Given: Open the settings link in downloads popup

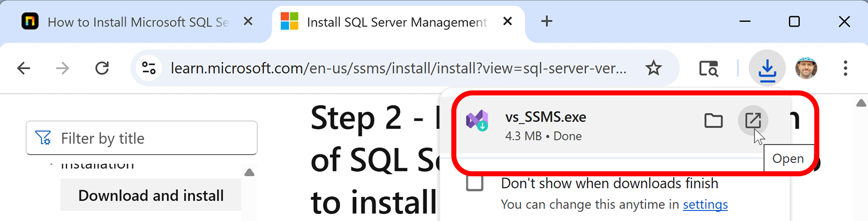Looking at the screenshot, I should (705, 204).
